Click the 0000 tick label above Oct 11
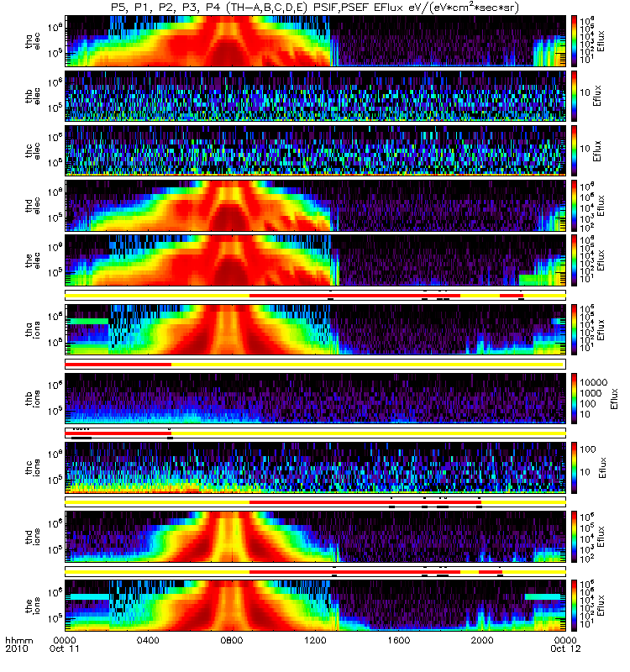Viewport: 630px width, 672px height. (65, 640)
